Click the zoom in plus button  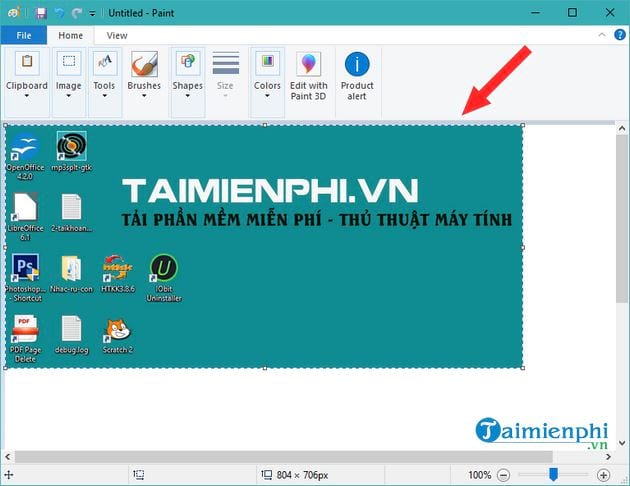603,475
